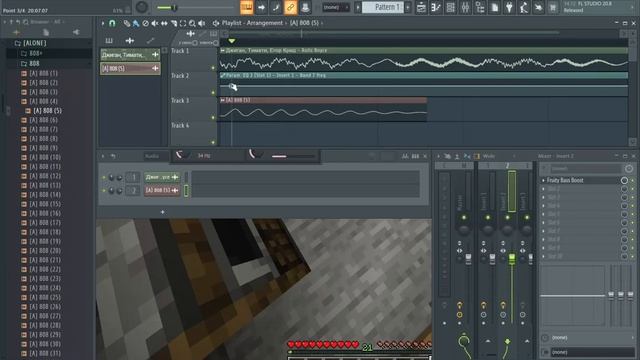Open the 808+ folder in Browser

[x=36, y=53]
